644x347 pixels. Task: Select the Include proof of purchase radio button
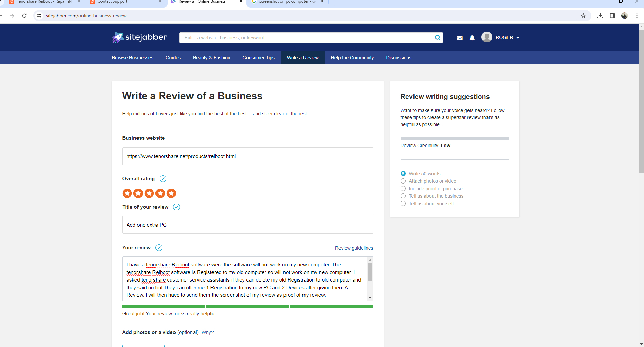[x=403, y=188]
